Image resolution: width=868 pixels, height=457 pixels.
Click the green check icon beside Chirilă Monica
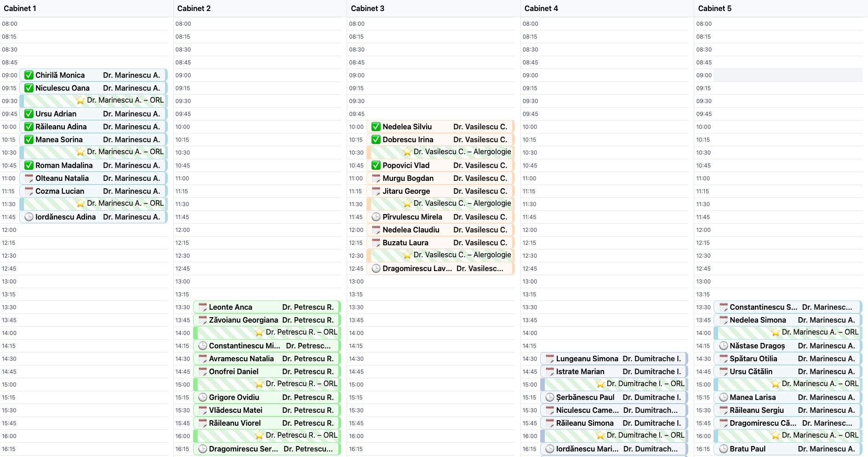click(x=29, y=75)
